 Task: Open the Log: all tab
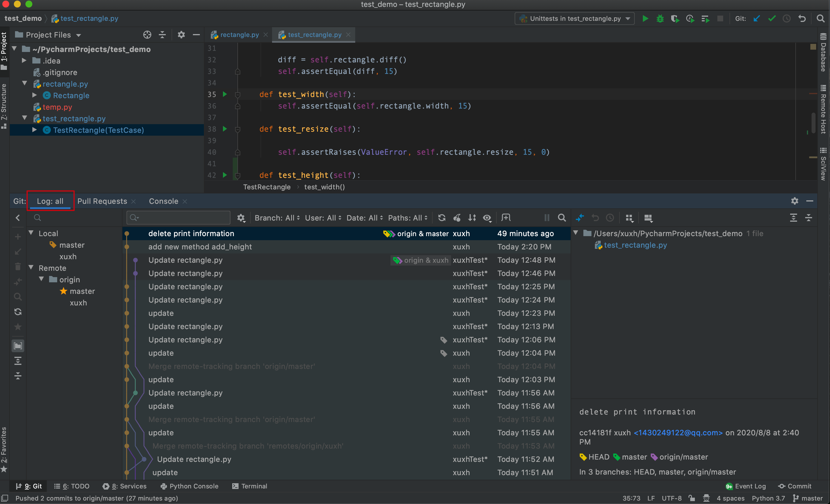50,201
